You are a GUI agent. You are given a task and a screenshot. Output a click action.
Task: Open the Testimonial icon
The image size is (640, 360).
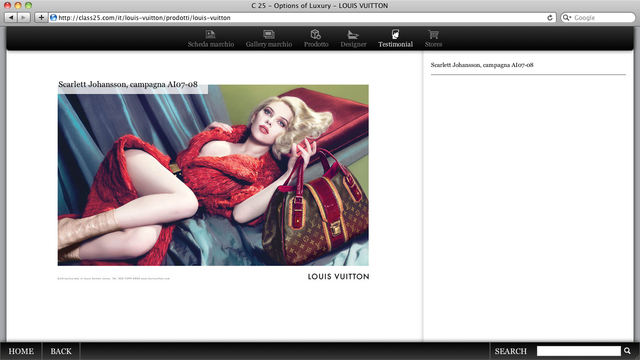(x=395, y=34)
